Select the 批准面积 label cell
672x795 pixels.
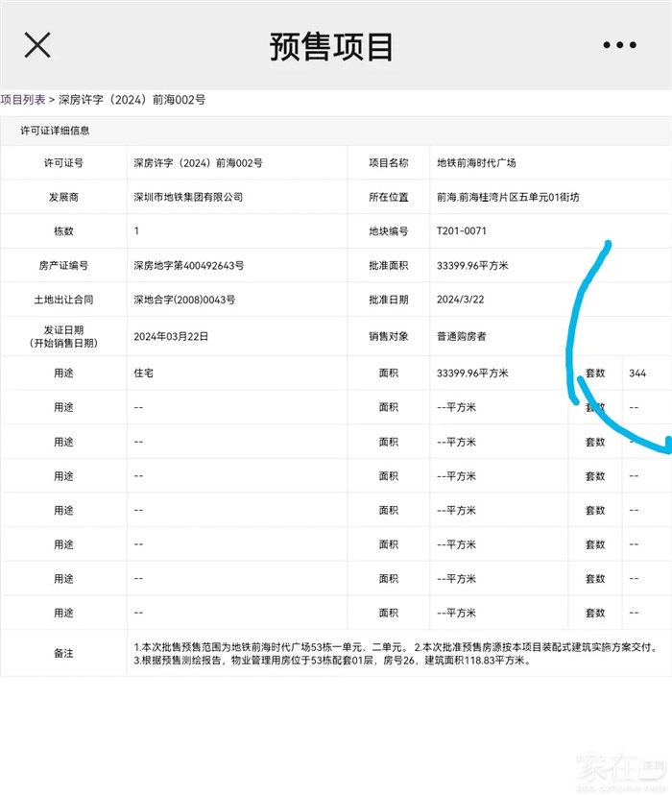389,266
